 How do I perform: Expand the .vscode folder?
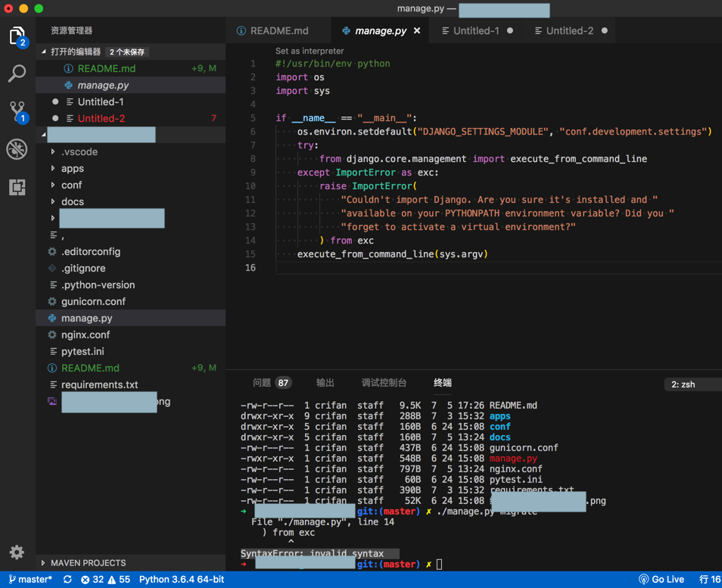pos(79,151)
